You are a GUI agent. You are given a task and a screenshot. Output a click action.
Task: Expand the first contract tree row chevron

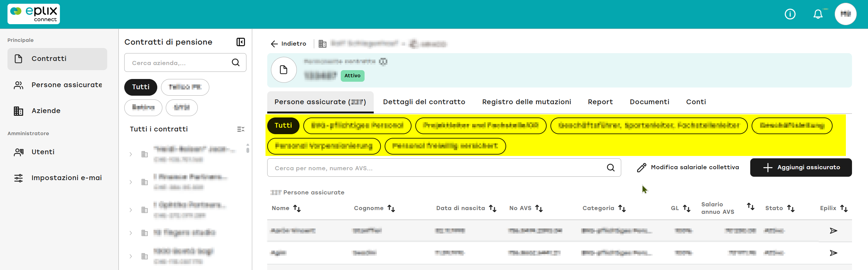coord(131,154)
